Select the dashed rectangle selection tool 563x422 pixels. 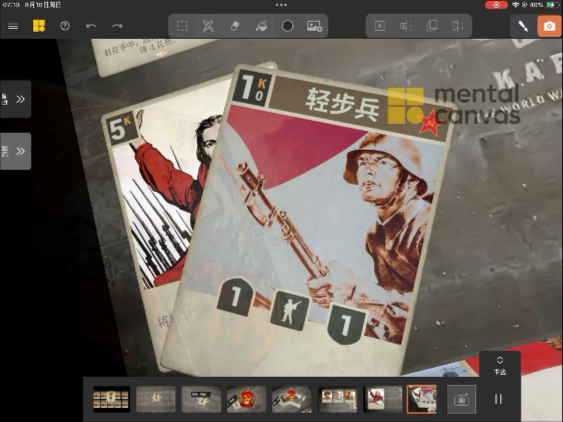click(x=182, y=26)
